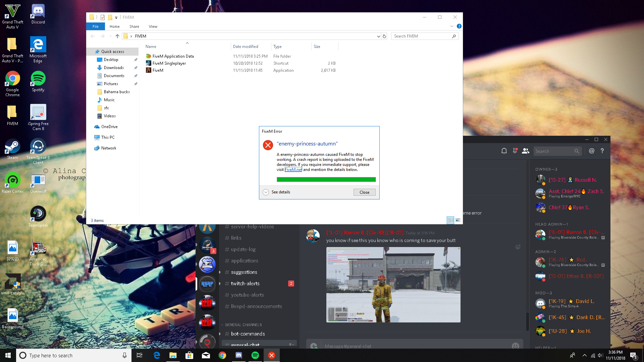Close the FiveM Error dialog
The height and width of the screenshot is (362, 644).
pyautogui.click(x=364, y=192)
